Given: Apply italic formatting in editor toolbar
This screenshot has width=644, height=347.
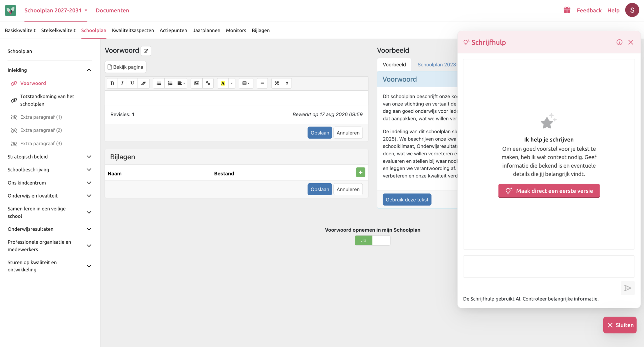Looking at the screenshot, I should [122, 83].
